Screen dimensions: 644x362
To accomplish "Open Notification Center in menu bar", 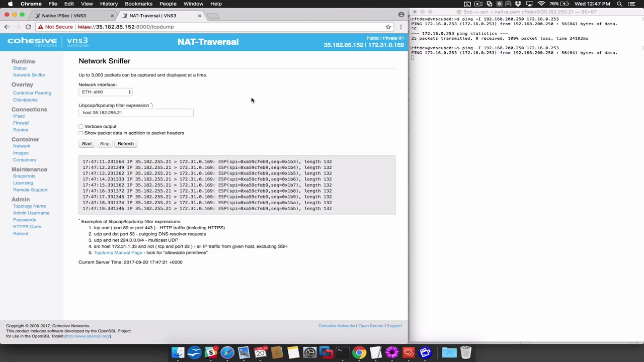I will tap(632, 4).
